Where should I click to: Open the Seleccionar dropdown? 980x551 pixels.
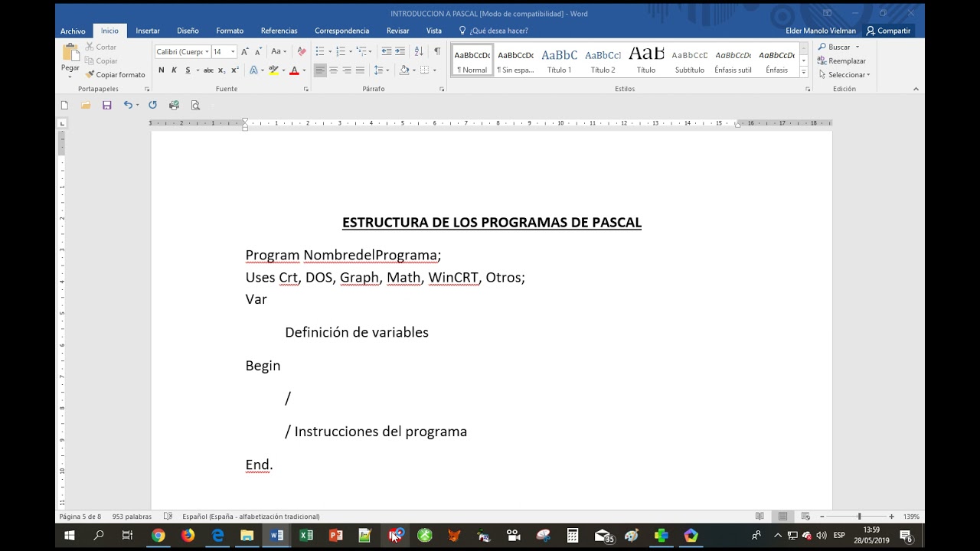coord(844,74)
